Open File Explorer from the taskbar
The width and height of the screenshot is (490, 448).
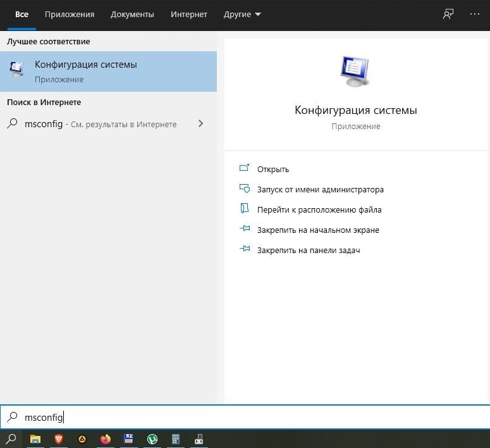click(x=35, y=439)
